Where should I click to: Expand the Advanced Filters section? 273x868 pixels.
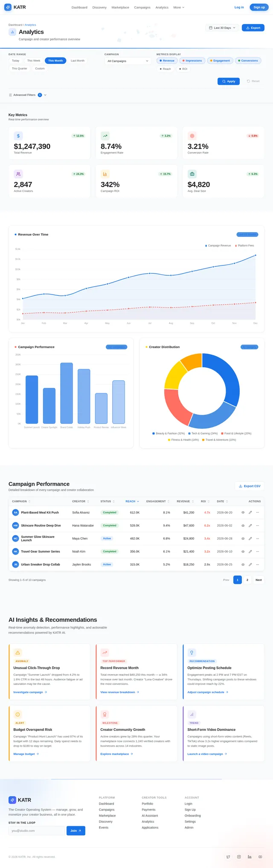28,95
